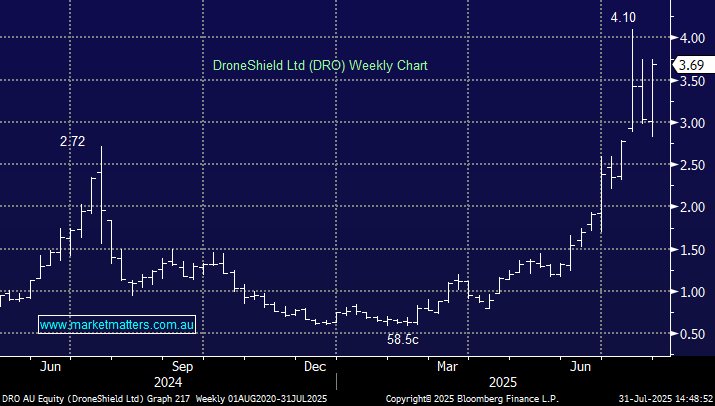Click the 2.00 y-axis value
Screen dimensions: 715x406
(692, 207)
